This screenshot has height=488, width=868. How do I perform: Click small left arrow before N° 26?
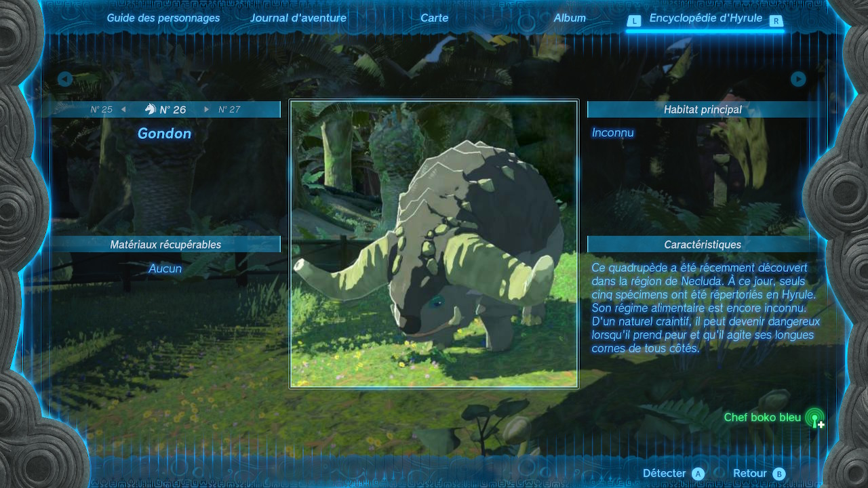pos(123,109)
